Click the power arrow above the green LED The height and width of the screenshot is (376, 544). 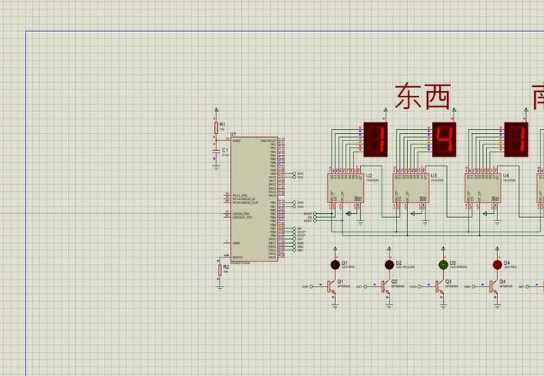click(443, 249)
